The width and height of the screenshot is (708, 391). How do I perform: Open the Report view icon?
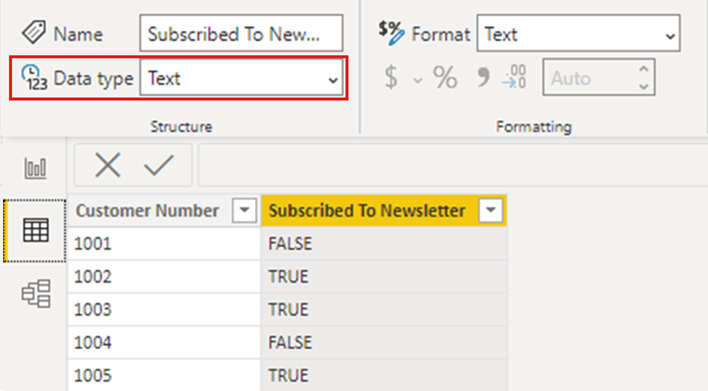click(x=35, y=168)
